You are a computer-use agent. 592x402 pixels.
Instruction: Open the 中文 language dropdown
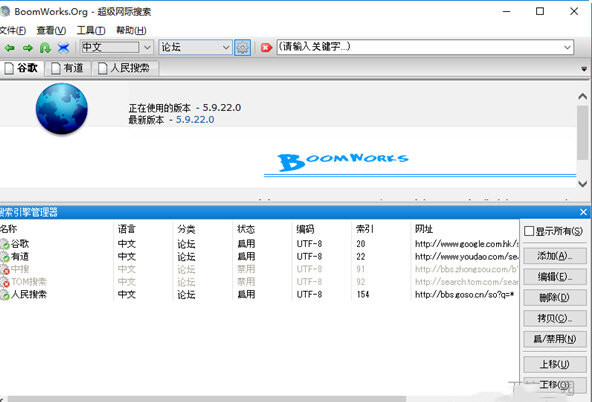(x=147, y=48)
